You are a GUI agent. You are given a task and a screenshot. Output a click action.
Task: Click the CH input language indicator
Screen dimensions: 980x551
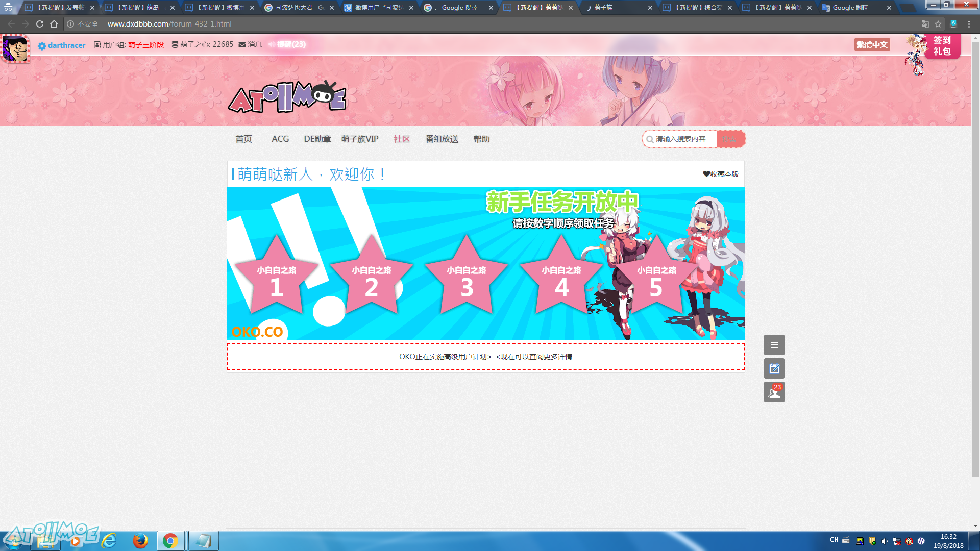pos(834,540)
